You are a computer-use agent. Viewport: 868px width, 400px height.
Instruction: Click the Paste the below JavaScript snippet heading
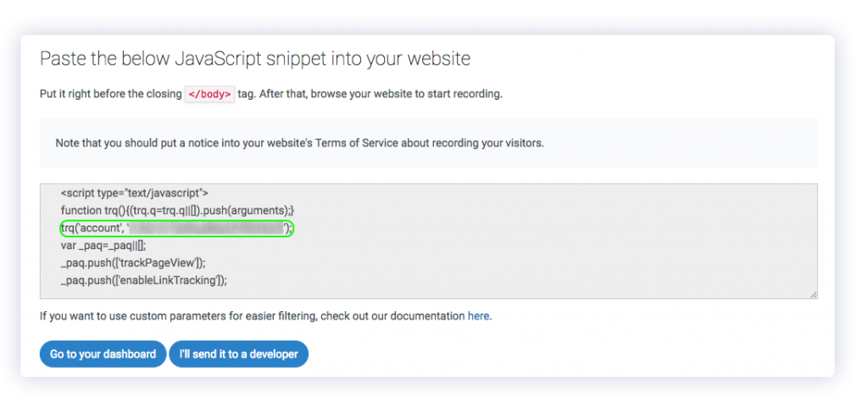point(255,58)
